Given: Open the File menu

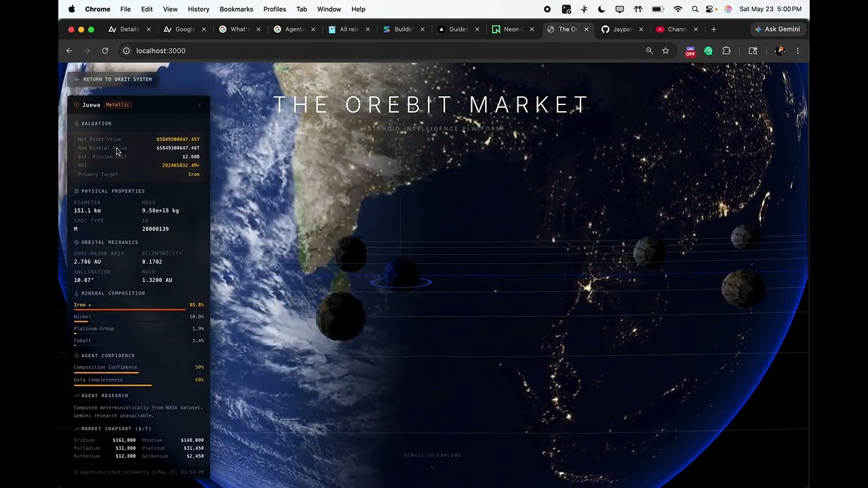Looking at the screenshot, I should coord(125,9).
